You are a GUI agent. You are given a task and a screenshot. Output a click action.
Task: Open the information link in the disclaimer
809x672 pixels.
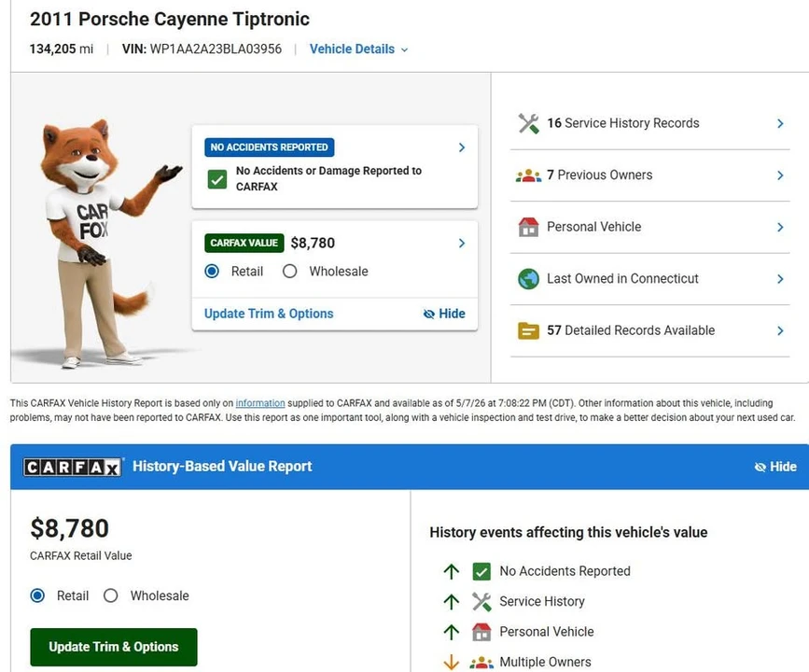coord(260,403)
